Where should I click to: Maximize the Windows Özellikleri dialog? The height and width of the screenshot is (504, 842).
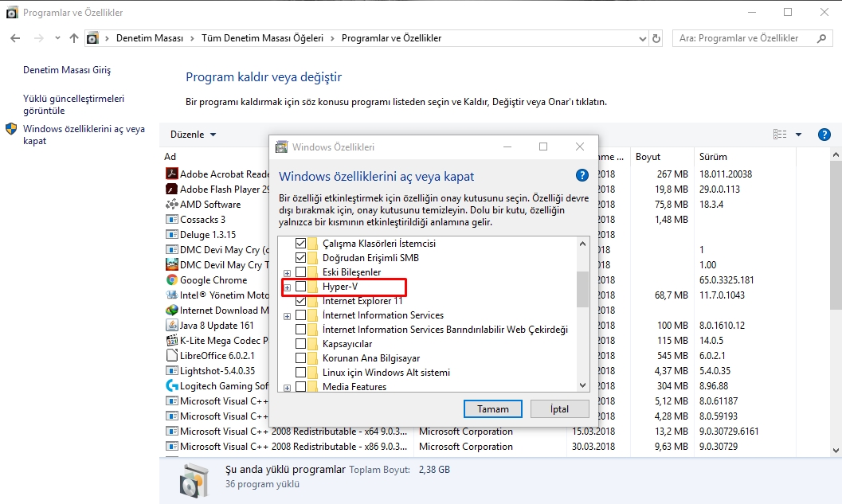pos(543,147)
